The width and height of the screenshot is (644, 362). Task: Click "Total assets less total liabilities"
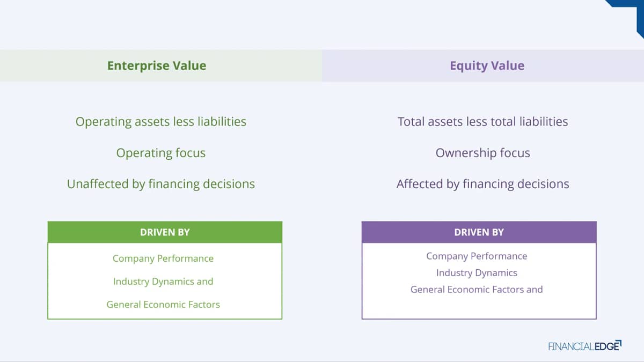483,122
